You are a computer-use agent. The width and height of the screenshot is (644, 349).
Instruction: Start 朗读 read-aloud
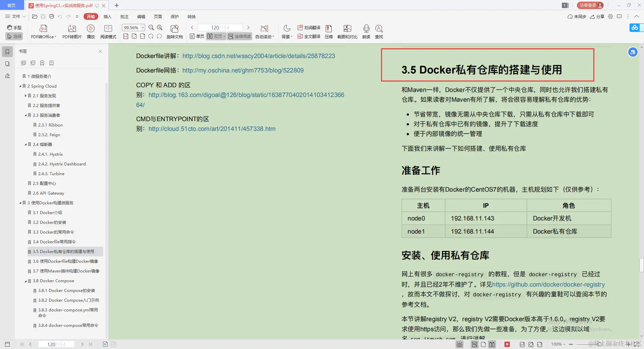[x=366, y=32]
